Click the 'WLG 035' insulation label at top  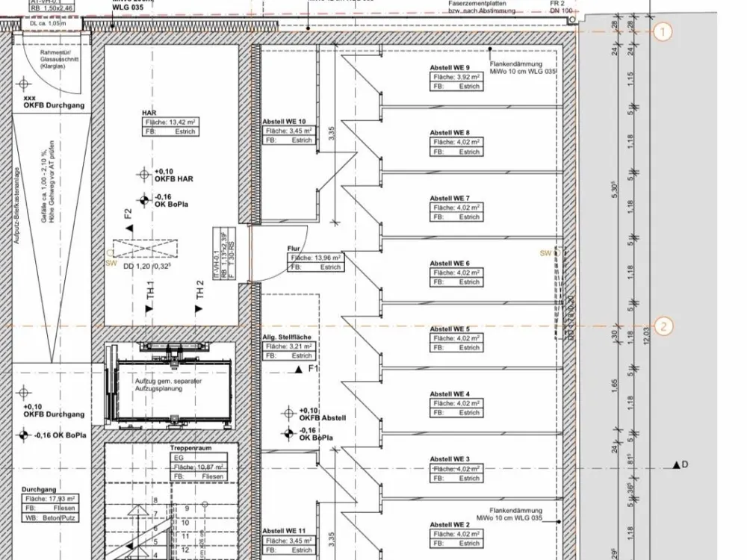(128, 7)
